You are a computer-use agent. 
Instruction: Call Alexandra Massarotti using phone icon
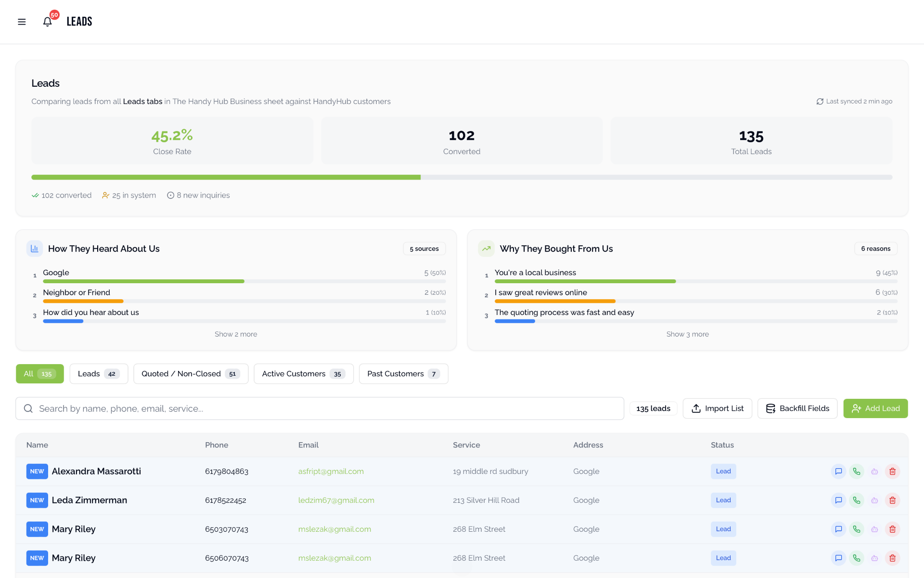pyautogui.click(x=857, y=472)
